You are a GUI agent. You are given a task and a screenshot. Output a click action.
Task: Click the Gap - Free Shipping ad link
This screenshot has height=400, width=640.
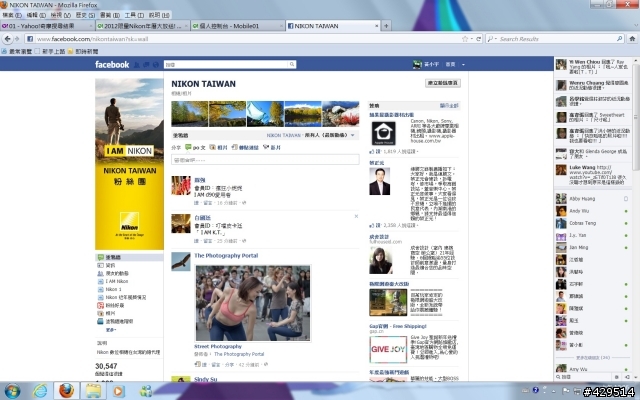(x=398, y=326)
